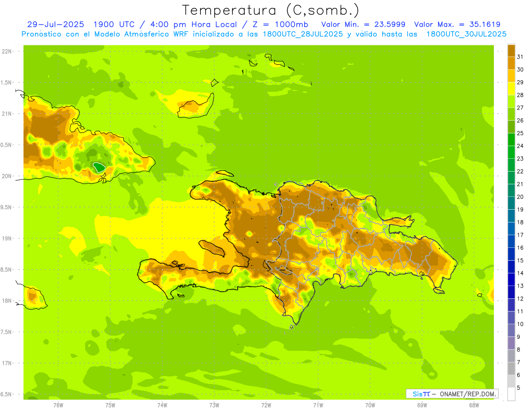Click the green swatch between 24 and 25

(x=511, y=139)
